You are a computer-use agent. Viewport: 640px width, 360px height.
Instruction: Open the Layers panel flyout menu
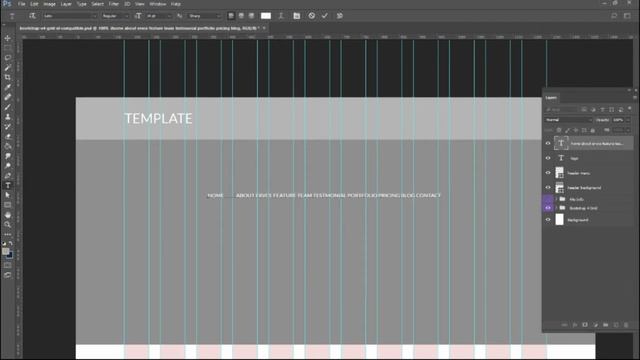click(x=634, y=98)
